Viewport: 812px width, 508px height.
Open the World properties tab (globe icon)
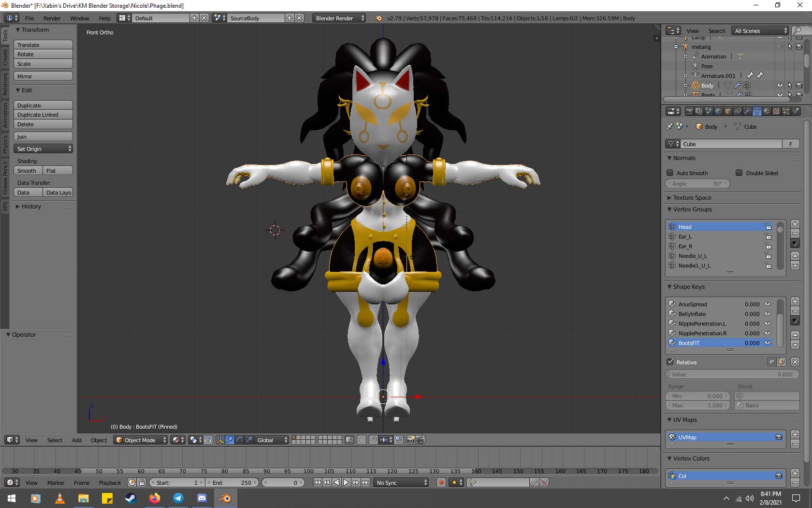pyautogui.click(x=718, y=111)
